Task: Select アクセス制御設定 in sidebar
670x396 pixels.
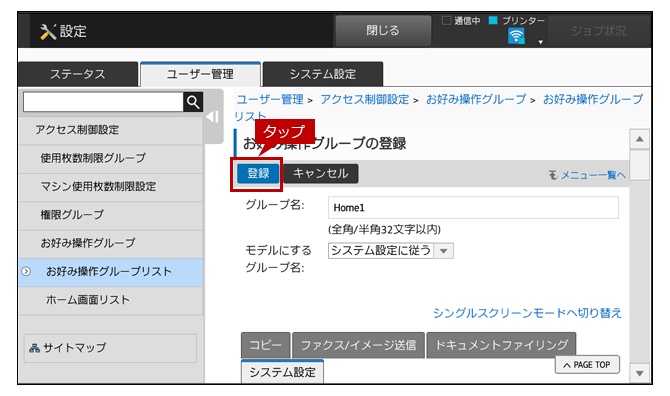Action: pos(111,130)
